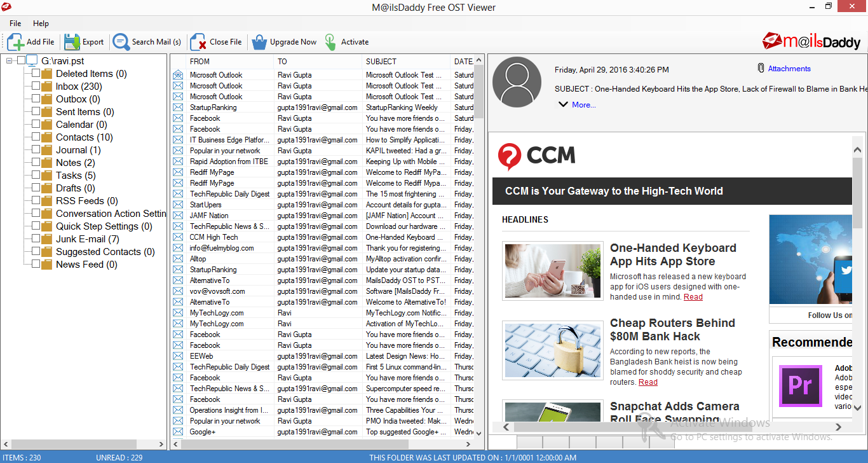This screenshot has height=463, width=868.
Task: Click folder tree scrollbar left arrow
Action: click(x=7, y=445)
